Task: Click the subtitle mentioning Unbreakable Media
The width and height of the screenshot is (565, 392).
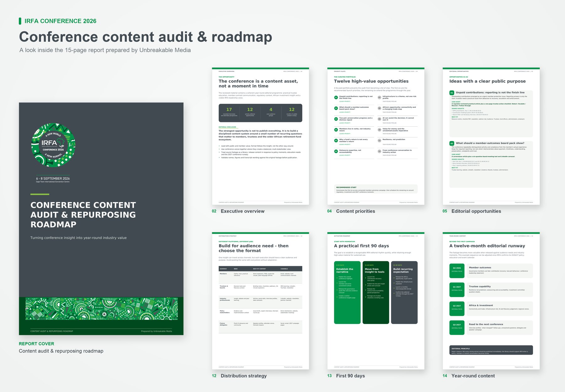Action: click(x=105, y=50)
